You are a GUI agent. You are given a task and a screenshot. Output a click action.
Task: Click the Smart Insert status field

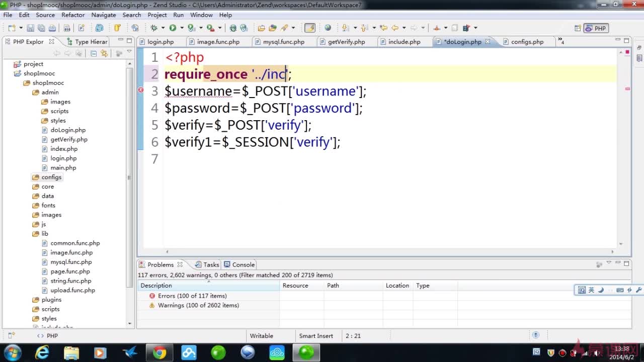(316, 336)
